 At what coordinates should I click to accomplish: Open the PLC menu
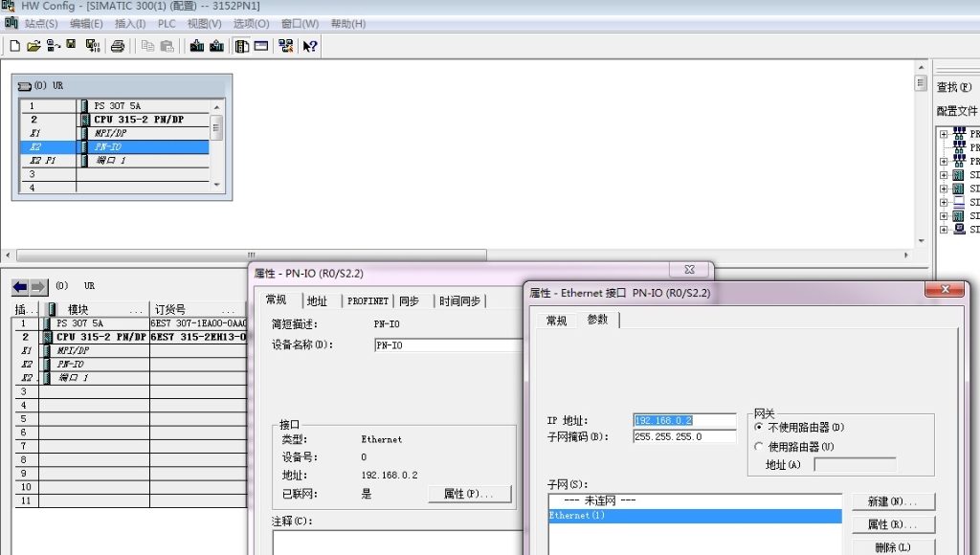coord(167,24)
